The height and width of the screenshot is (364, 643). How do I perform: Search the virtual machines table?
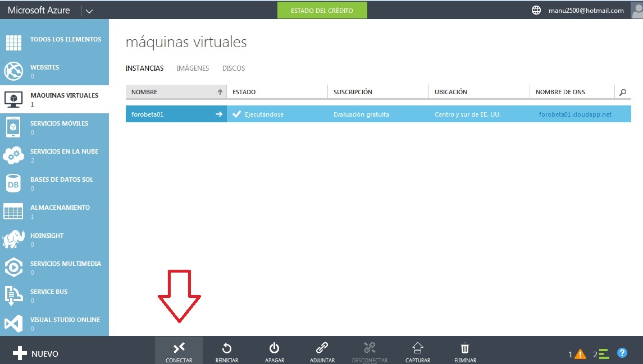tap(622, 92)
